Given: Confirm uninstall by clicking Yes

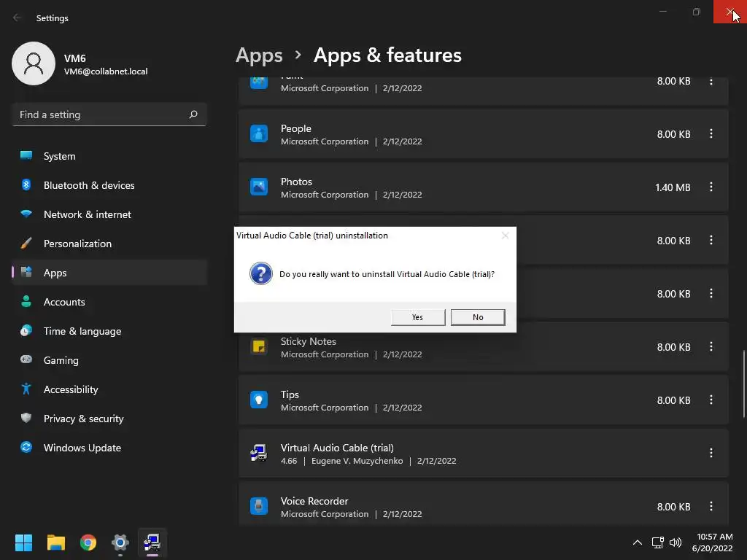Looking at the screenshot, I should 418,317.
